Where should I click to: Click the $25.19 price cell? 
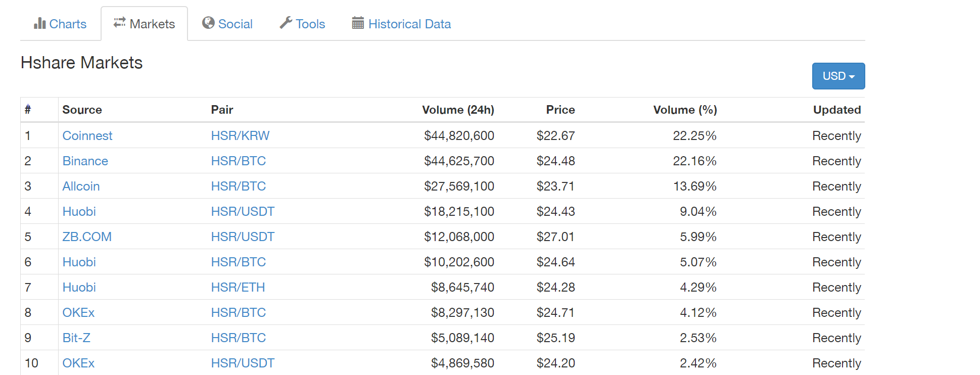point(555,338)
